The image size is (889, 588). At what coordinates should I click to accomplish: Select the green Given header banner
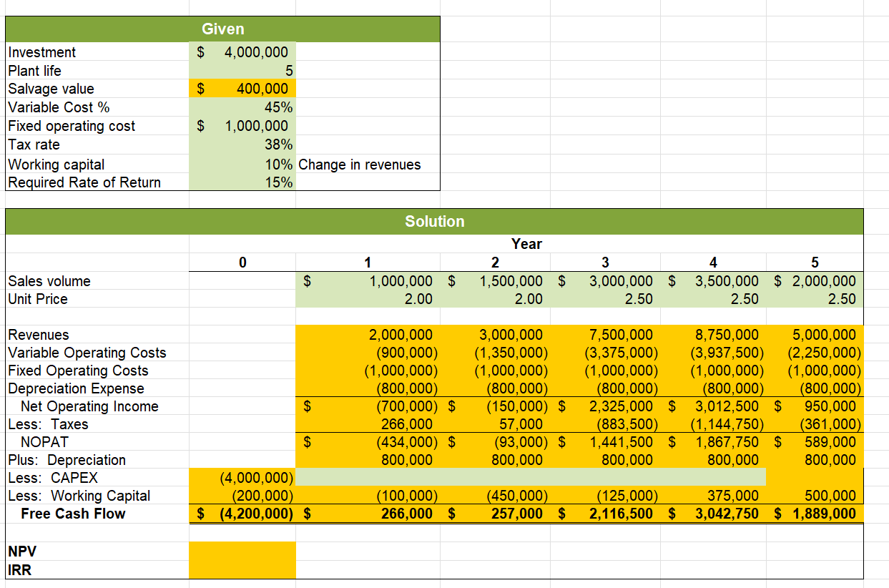point(222,29)
